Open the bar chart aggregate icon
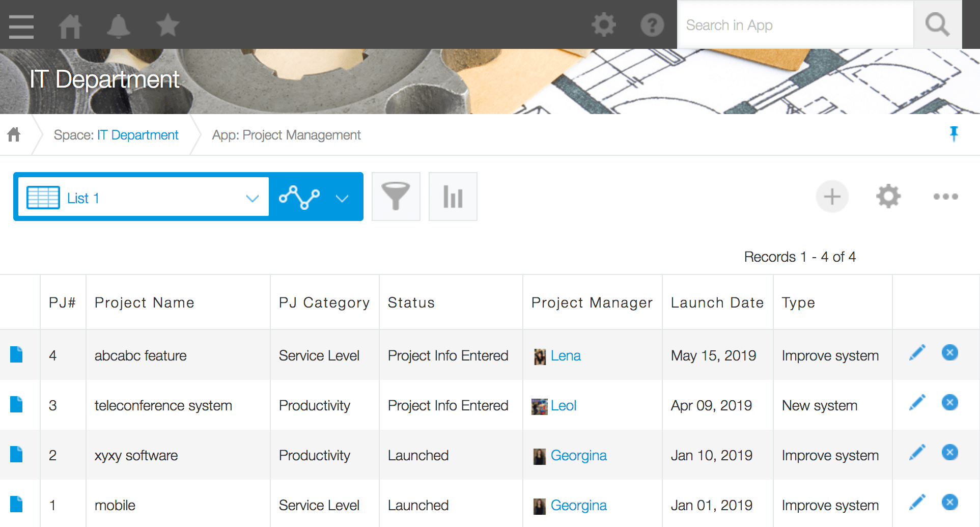Viewport: 980px width, 527px height. pyautogui.click(x=453, y=197)
